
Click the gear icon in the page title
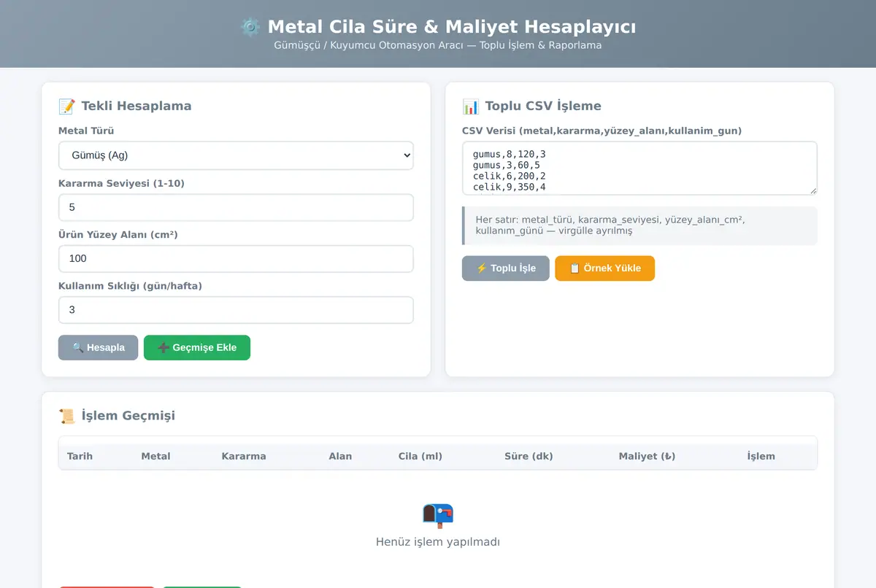pos(250,27)
